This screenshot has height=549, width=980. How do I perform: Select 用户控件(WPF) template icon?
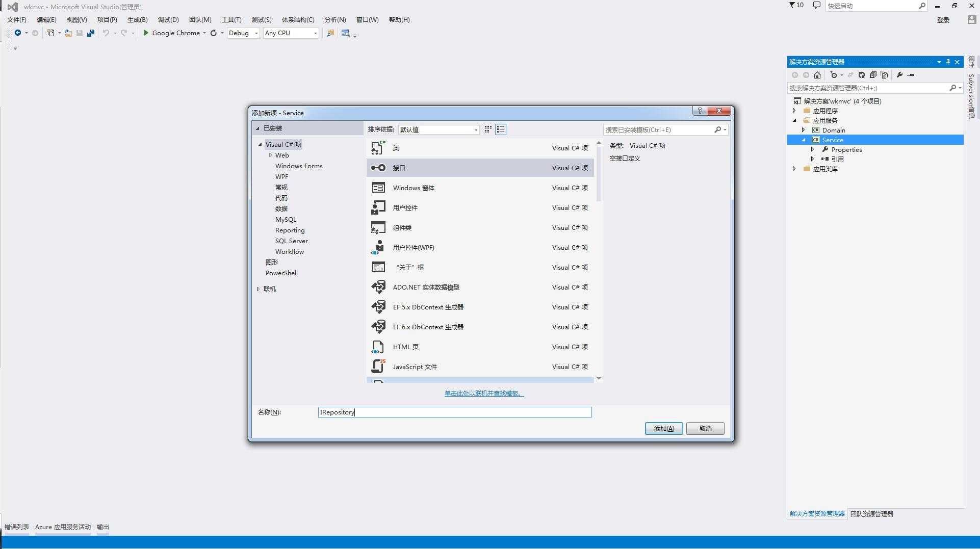[x=378, y=247]
